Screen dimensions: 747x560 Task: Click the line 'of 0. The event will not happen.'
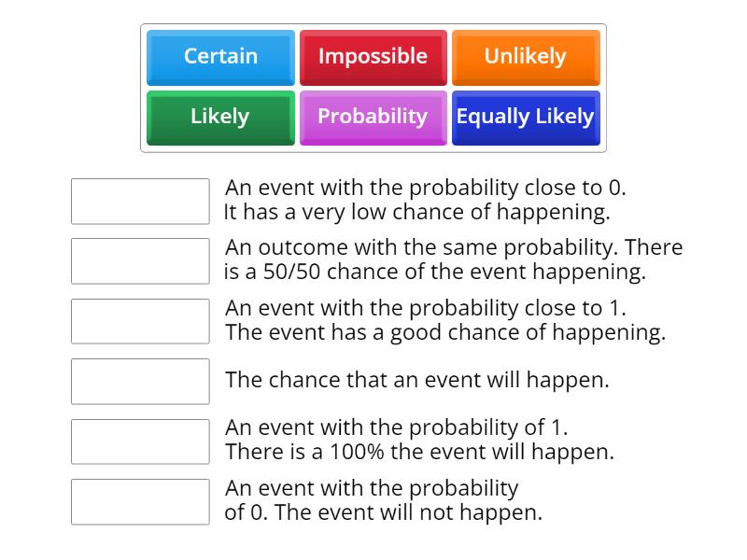[x=383, y=512]
